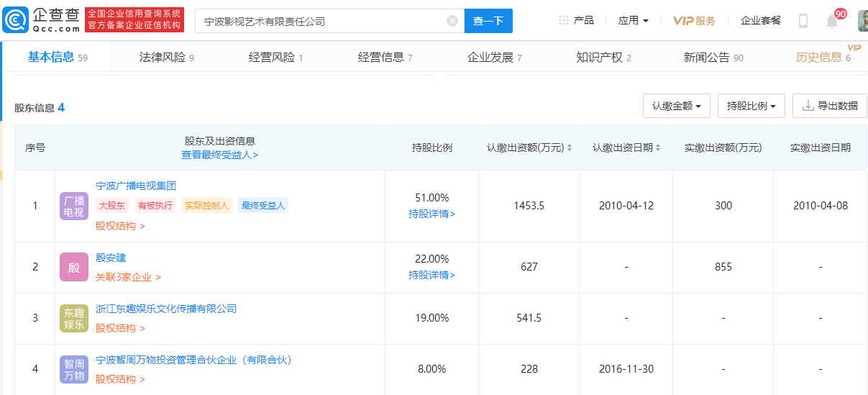Select the 541.5 subscribed capital cell

tap(529, 318)
